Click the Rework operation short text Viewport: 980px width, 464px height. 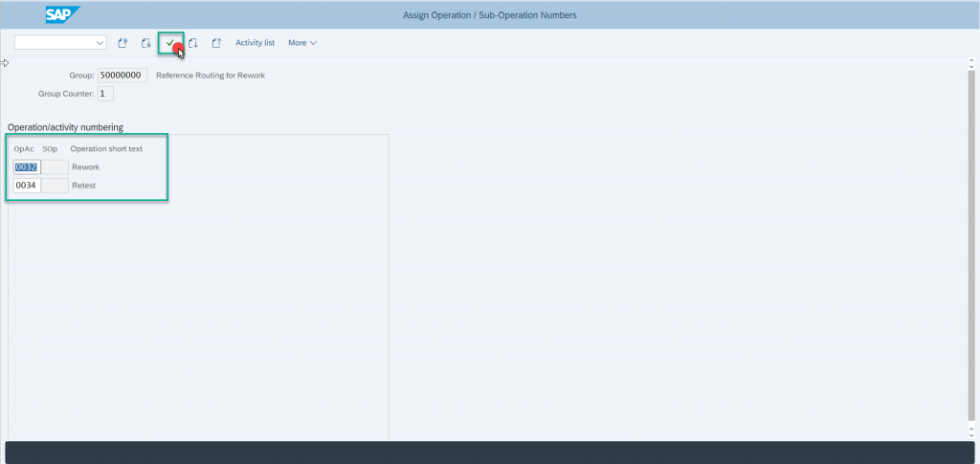pos(85,167)
